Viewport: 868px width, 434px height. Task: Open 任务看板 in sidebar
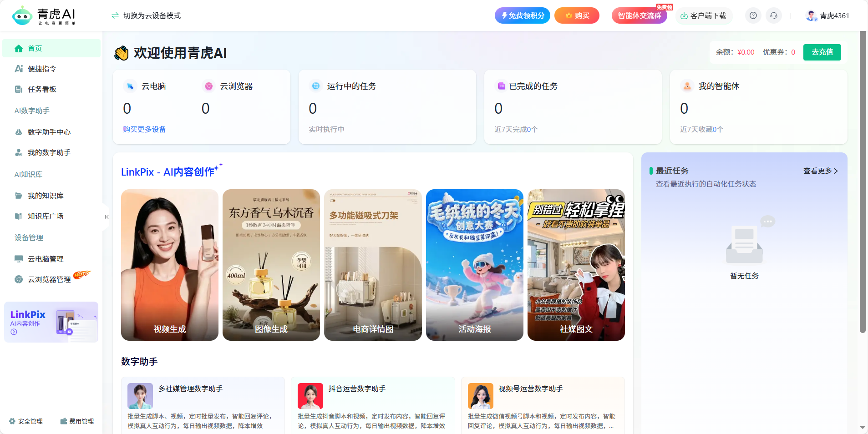[42, 89]
